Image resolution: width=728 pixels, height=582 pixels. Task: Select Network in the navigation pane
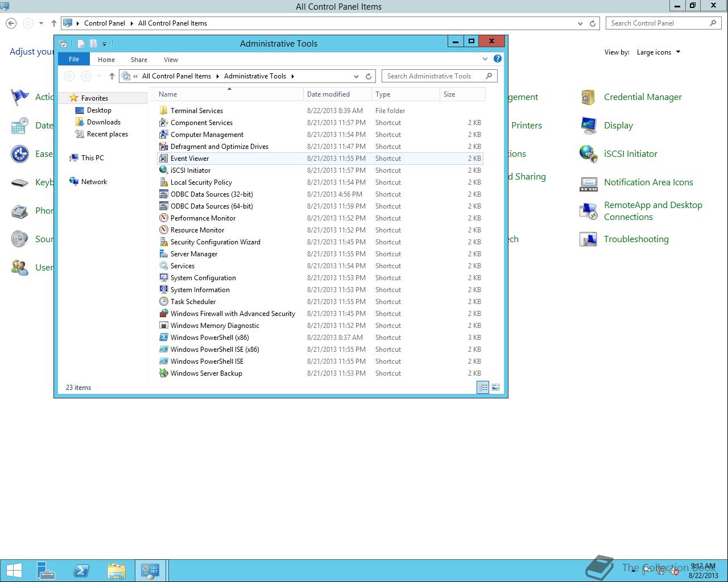[94, 182]
